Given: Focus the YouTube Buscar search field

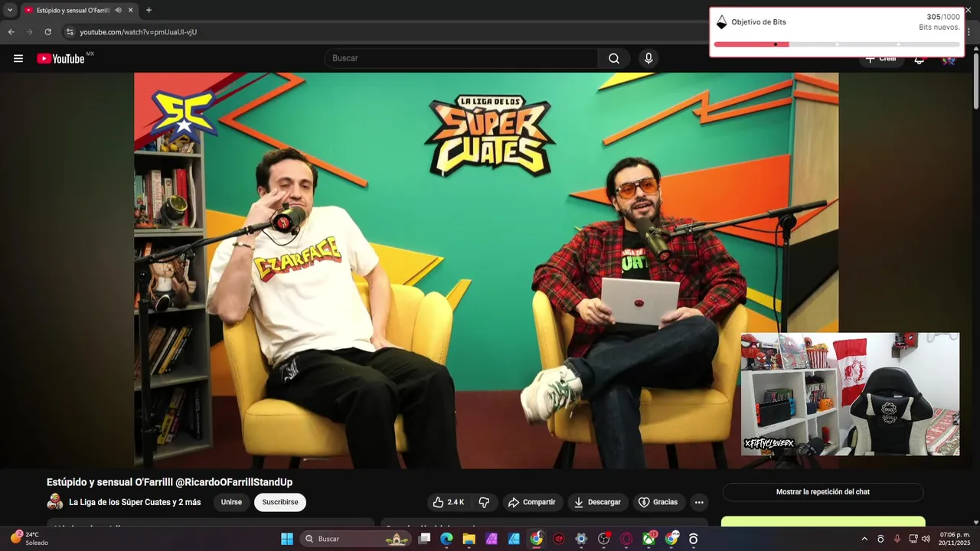Looking at the screenshot, I should pos(462,58).
